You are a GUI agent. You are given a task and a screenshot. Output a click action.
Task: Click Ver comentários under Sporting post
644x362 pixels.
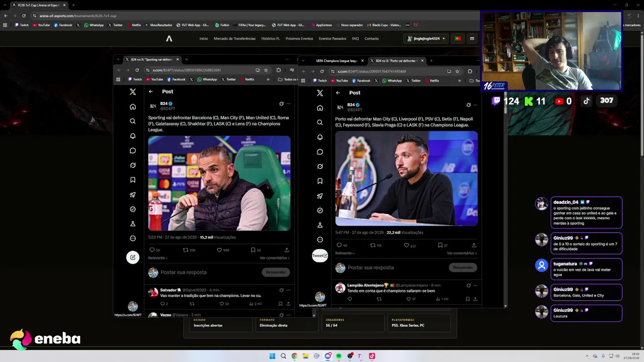click(275, 258)
